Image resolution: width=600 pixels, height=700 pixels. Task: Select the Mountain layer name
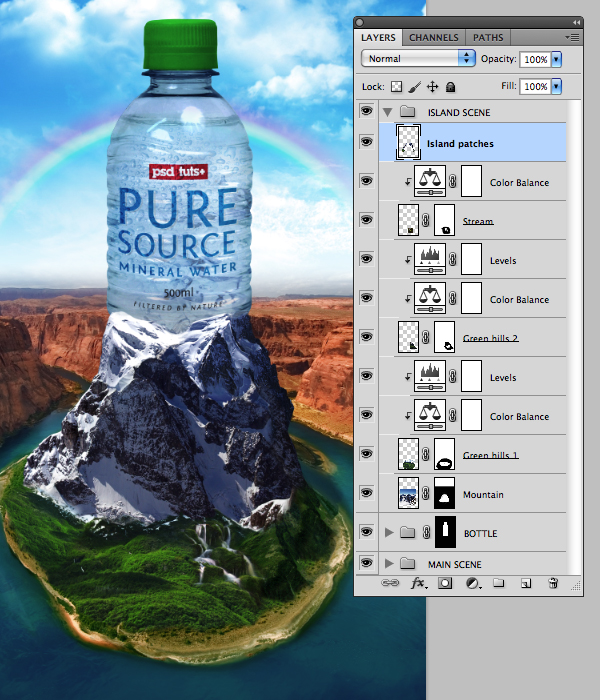pyautogui.click(x=483, y=494)
